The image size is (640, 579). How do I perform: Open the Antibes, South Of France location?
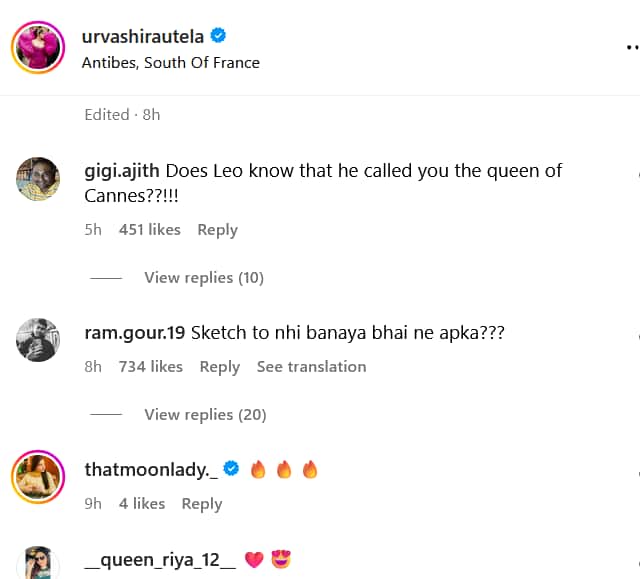pyautogui.click(x=171, y=62)
